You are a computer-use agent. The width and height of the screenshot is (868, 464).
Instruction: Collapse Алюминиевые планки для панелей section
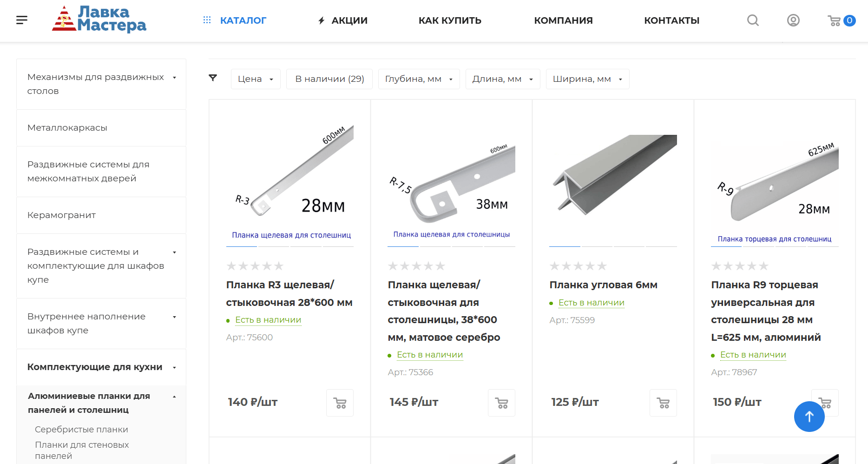[x=174, y=397]
